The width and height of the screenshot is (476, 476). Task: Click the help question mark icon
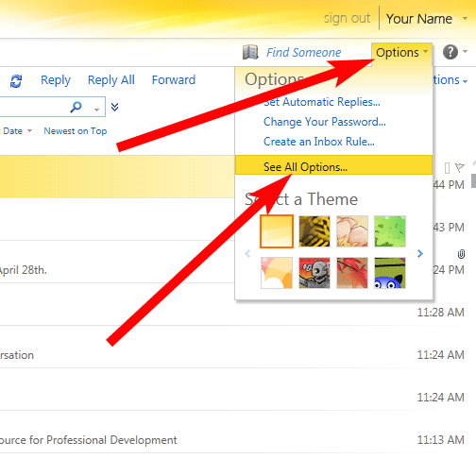point(450,52)
